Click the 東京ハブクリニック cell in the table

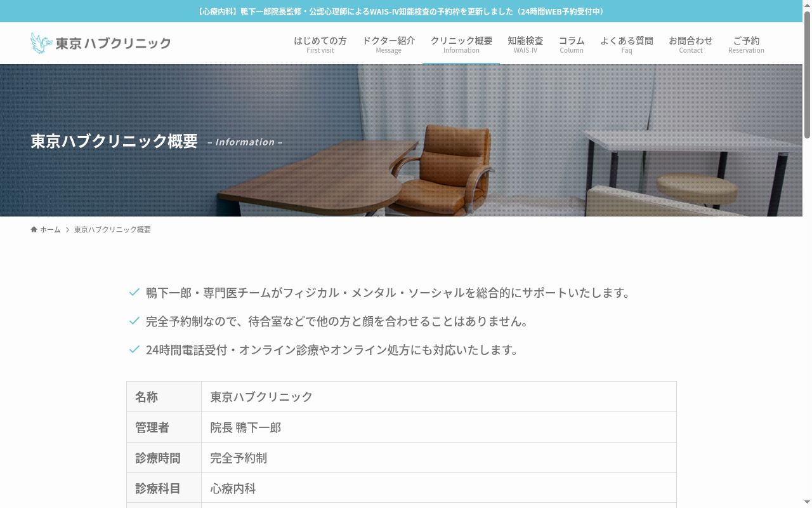(x=439, y=397)
